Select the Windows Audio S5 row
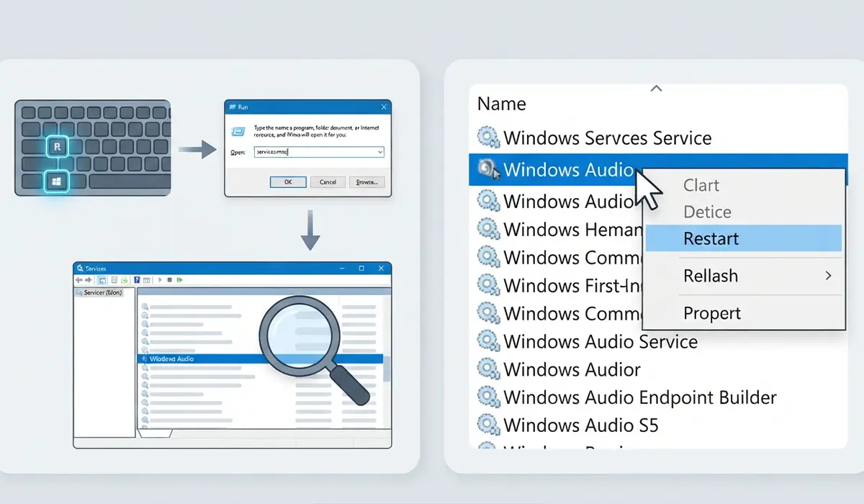 tap(658, 425)
